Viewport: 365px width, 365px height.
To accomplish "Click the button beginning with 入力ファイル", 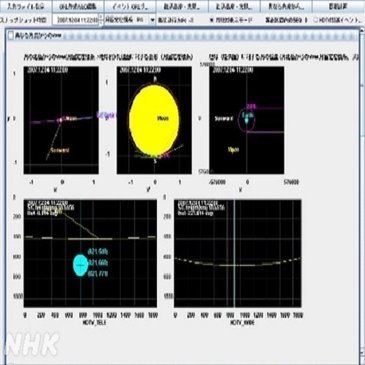I will (x=26, y=6).
